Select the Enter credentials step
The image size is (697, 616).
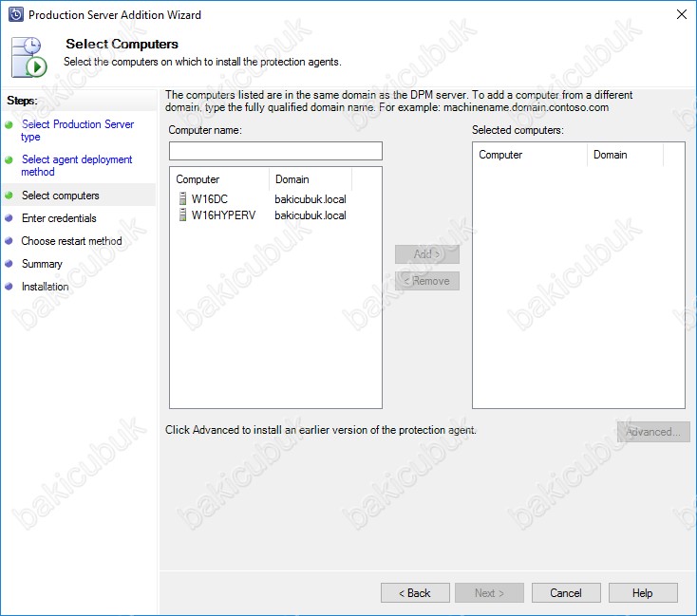pos(59,218)
